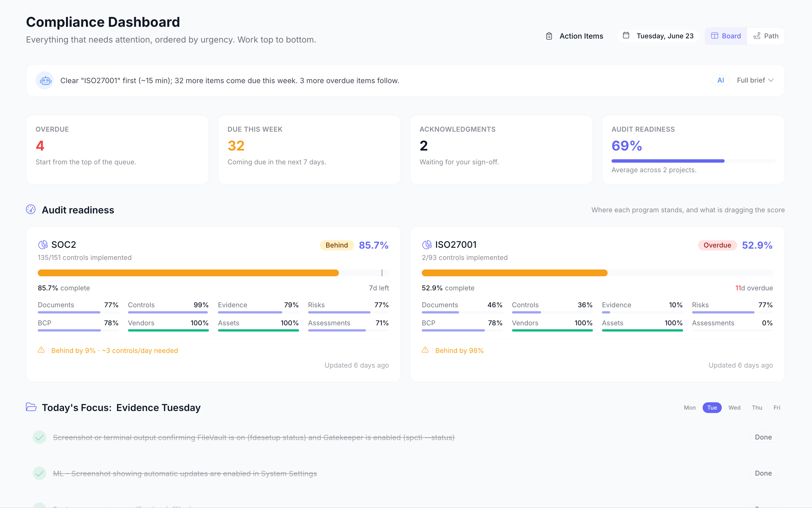The height and width of the screenshot is (508, 812).
Task: Click the Board layout icon
Action: pos(714,36)
